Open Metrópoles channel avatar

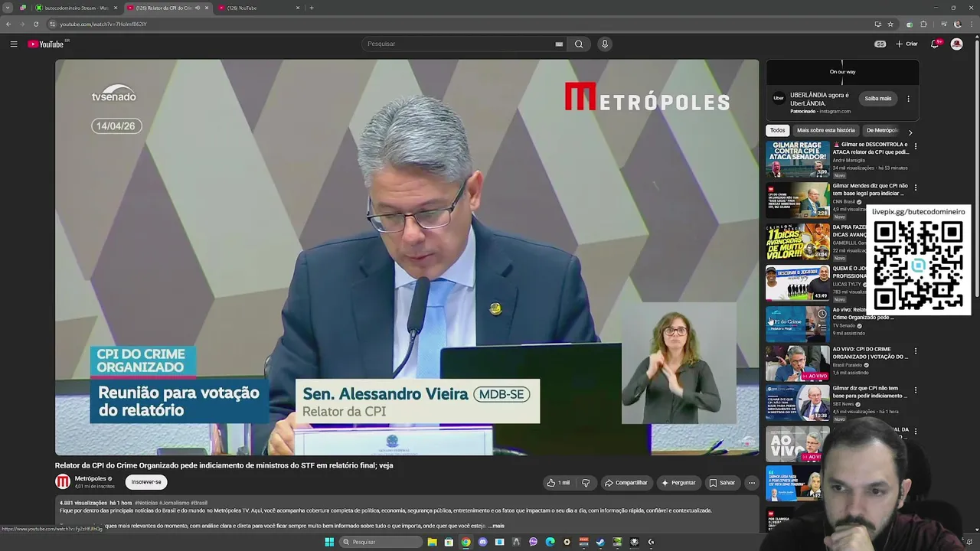click(x=63, y=481)
